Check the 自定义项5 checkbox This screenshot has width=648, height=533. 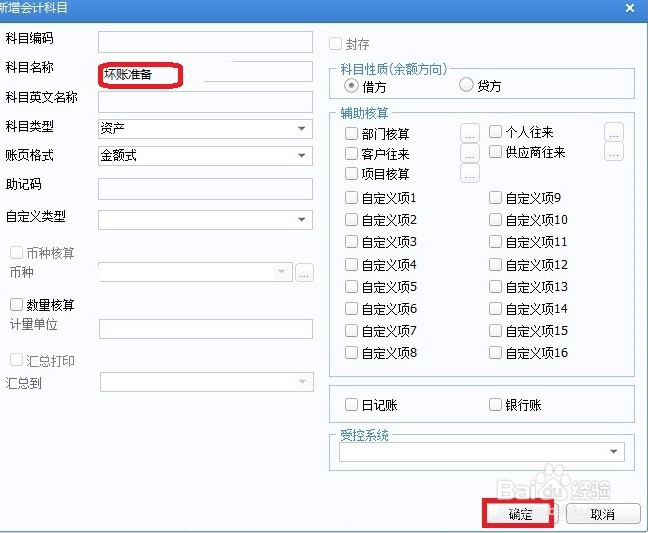pyautogui.click(x=351, y=286)
